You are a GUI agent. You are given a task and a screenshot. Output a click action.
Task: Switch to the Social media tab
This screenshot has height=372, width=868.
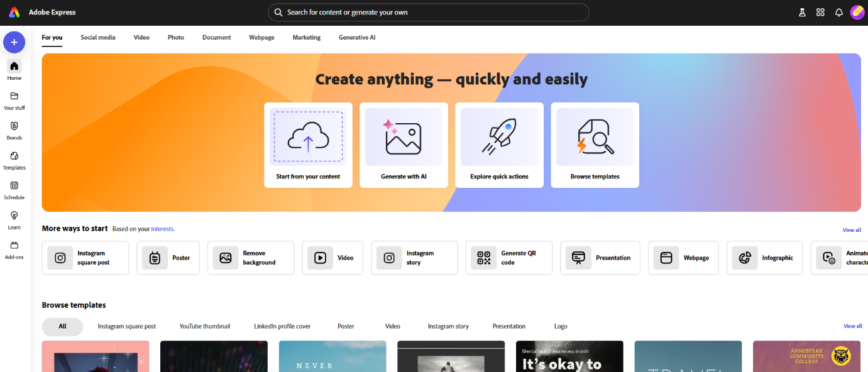click(x=97, y=38)
